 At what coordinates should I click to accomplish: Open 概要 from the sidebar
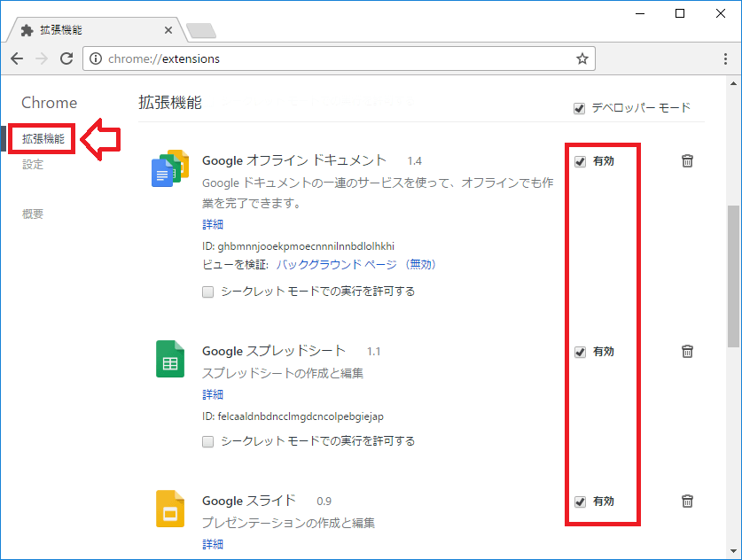pos(32,213)
